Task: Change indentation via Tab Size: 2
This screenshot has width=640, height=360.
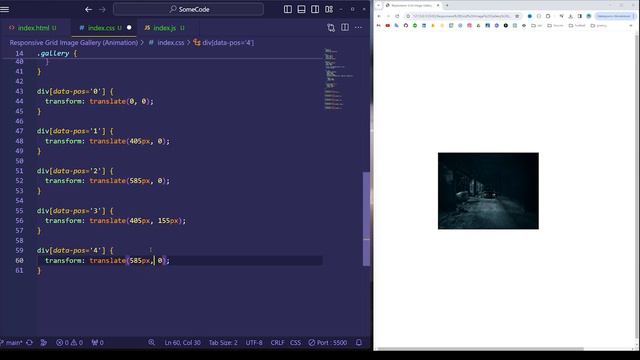Action: (x=223, y=342)
